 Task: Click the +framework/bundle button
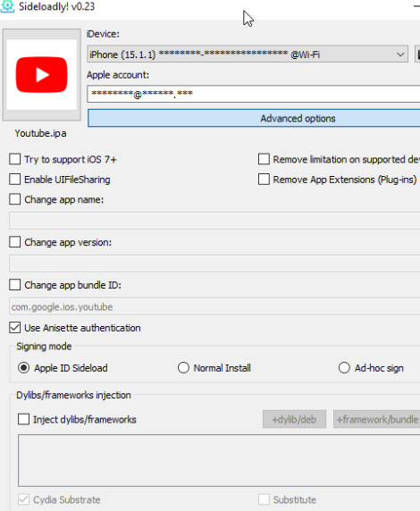tap(376, 419)
